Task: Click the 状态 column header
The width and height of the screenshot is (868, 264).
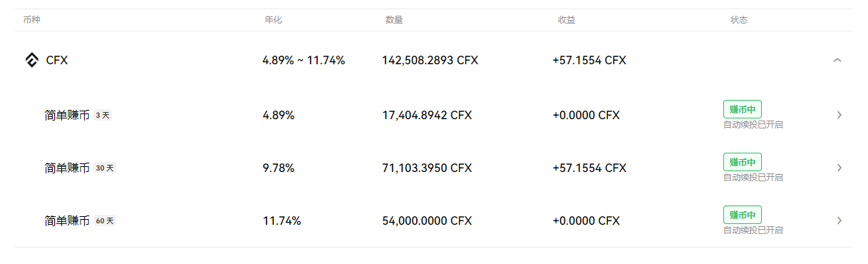Action: tap(739, 20)
